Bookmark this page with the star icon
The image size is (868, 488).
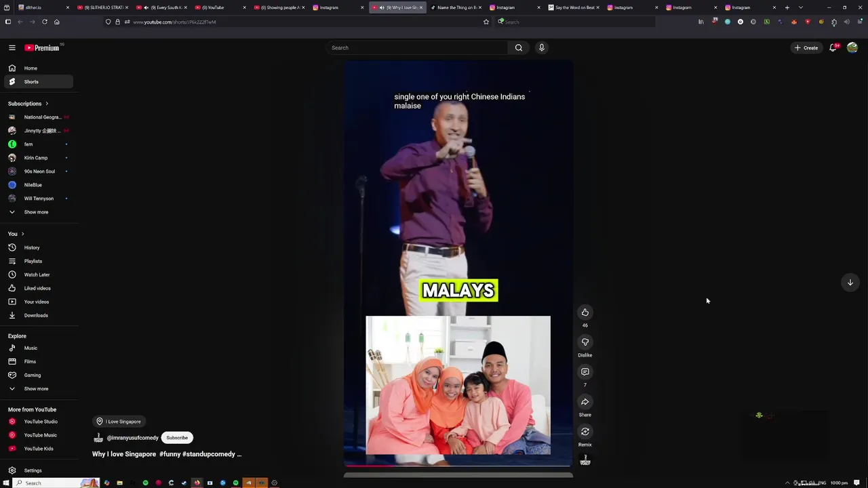click(x=486, y=22)
